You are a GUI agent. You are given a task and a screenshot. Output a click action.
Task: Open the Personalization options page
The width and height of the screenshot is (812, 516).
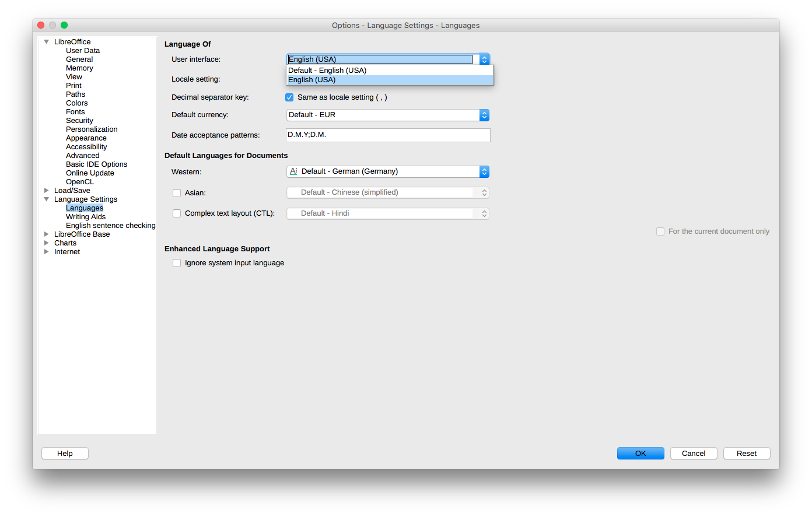(x=92, y=129)
